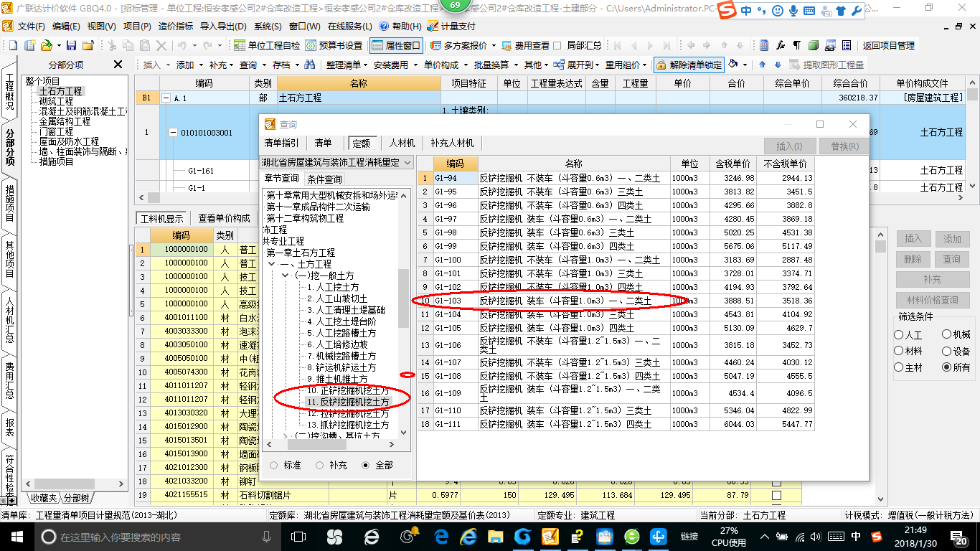Tick the checkbox in the 石料切割锯片 row

pos(776,495)
